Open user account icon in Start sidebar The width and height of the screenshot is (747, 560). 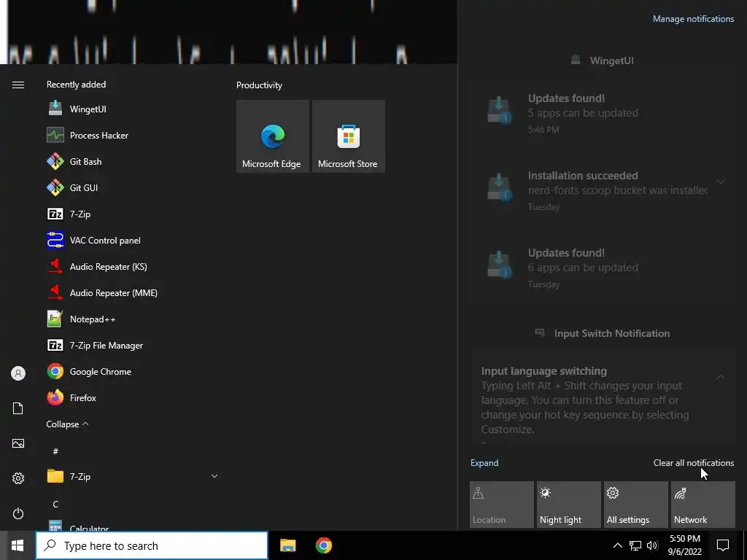pyautogui.click(x=18, y=373)
